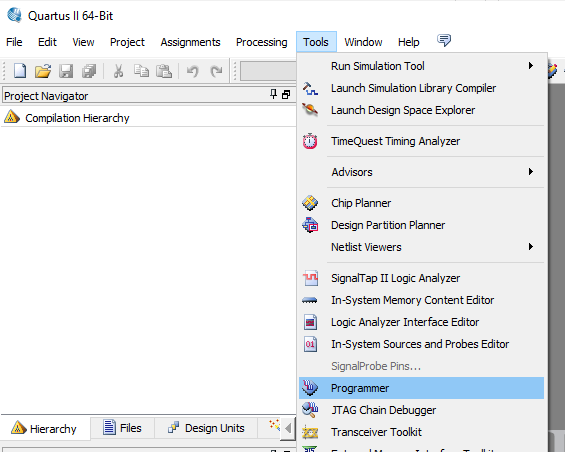Viewport: 565px width, 452px height.
Task: Click the Save All toolbar icon
Action: tap(89, 71)
